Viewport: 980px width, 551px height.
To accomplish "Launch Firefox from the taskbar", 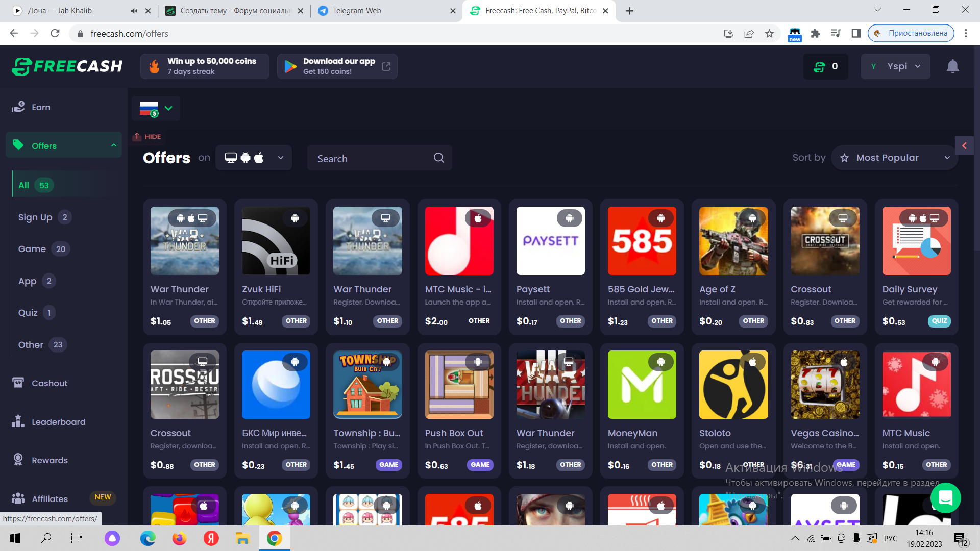I will click(x=179, y=538).
